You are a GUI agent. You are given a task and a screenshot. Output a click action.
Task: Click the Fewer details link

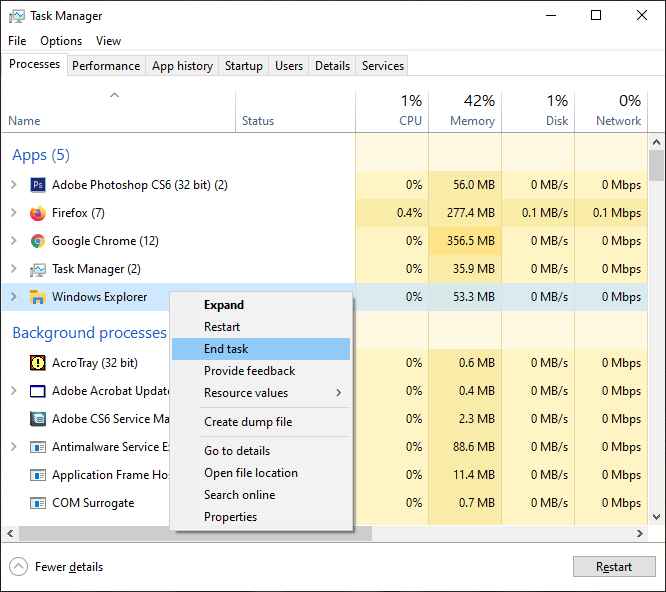(x=69, y=567)
